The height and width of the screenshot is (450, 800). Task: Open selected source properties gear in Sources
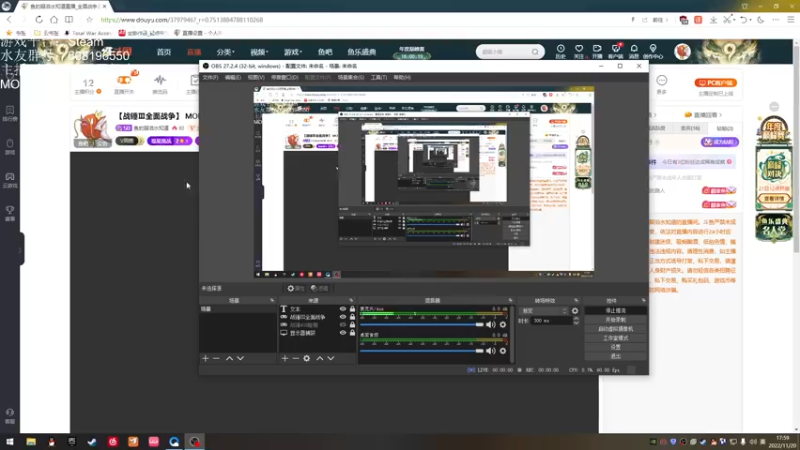(x=307, y=359)
